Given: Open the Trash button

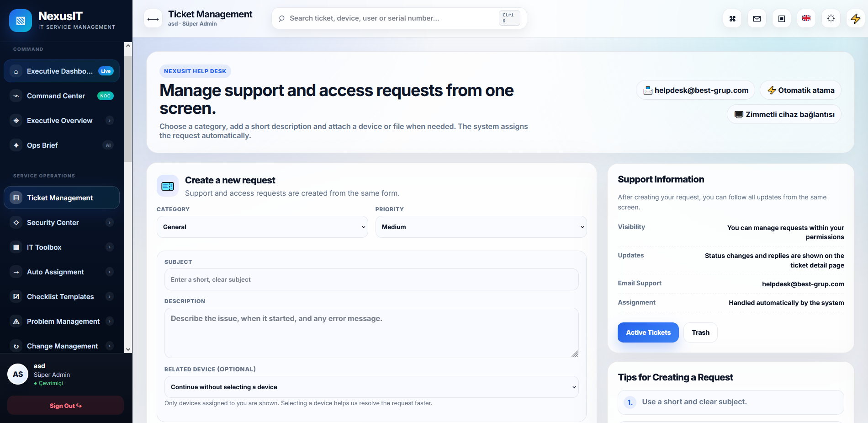Looking at the screenshot, I should pos(700,332).
